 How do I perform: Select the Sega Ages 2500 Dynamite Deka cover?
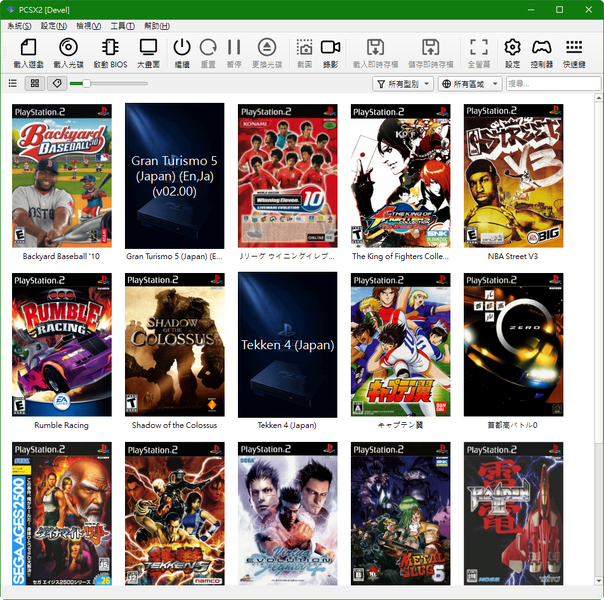click(x=62, y=514)
